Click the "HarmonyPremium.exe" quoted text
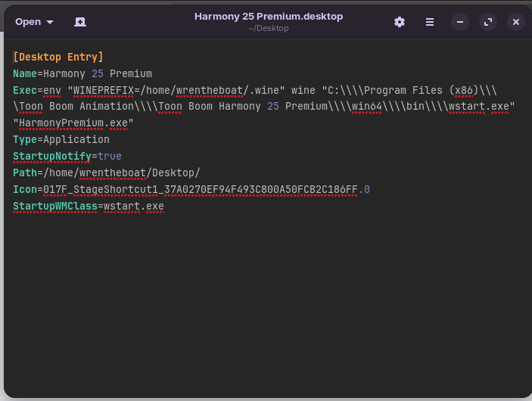This screenshot has width=532, height=401. click(x=73, y=123)
